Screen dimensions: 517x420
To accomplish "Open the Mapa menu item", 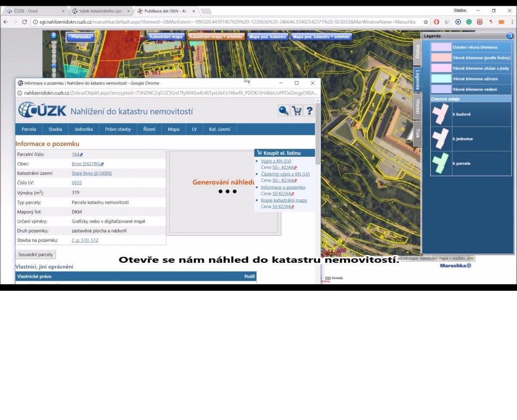I will (174, 129).
